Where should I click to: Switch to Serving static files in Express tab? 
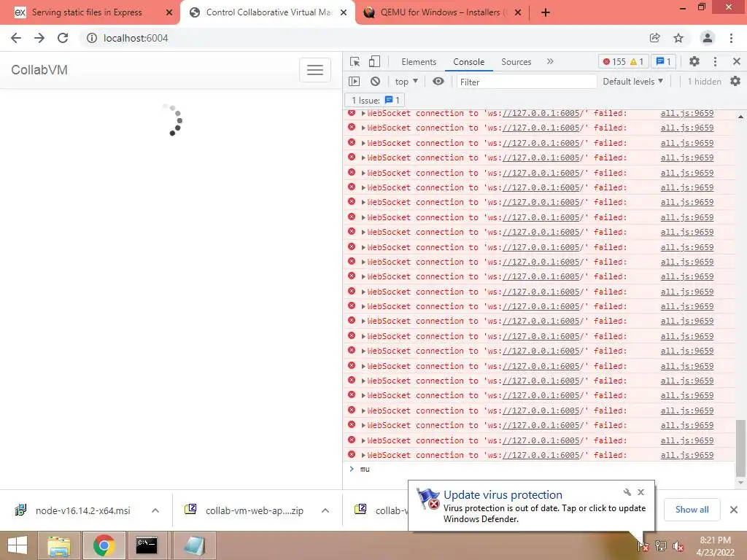coord(87,12)
